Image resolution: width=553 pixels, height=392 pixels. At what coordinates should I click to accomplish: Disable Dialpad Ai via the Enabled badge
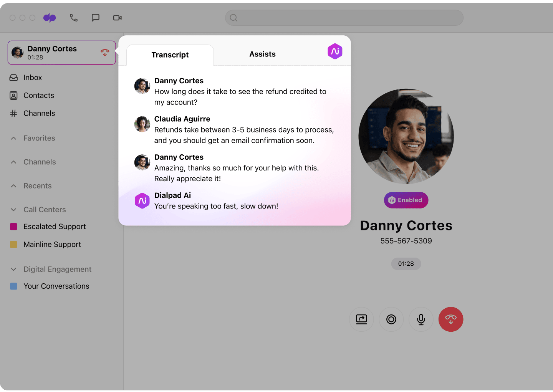click(406, 200)
